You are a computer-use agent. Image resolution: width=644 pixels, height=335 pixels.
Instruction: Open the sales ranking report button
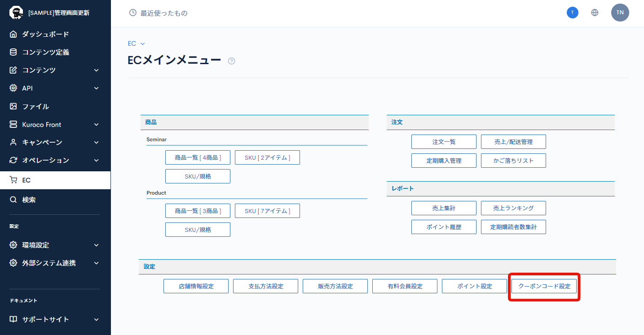[x=513, y=208]
